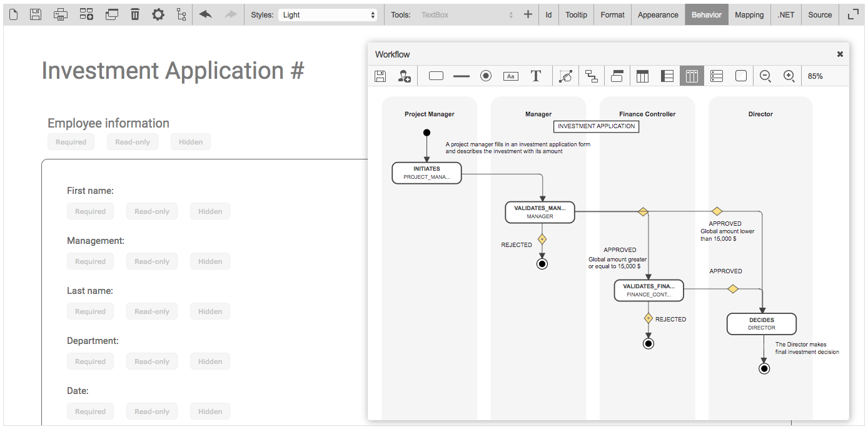Image resolution: width=868 pixels, height=429 pixels.
Task: Select the large T text tool
Action: (x=535, y=76)
